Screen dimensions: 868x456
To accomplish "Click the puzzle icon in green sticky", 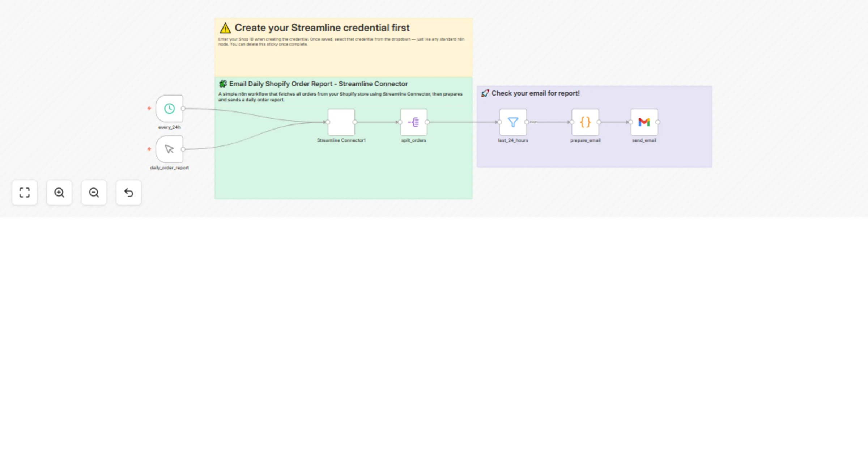I will 223,84.
